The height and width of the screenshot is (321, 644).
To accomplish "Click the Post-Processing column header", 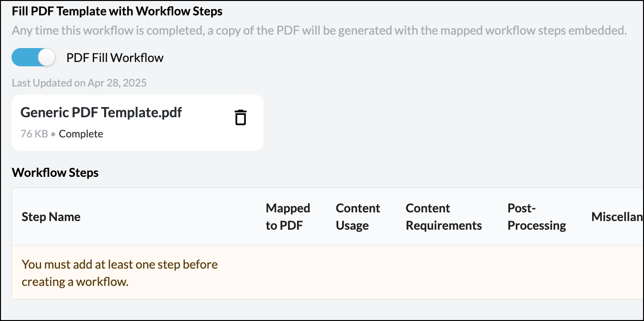I will [x=537, y=217].
